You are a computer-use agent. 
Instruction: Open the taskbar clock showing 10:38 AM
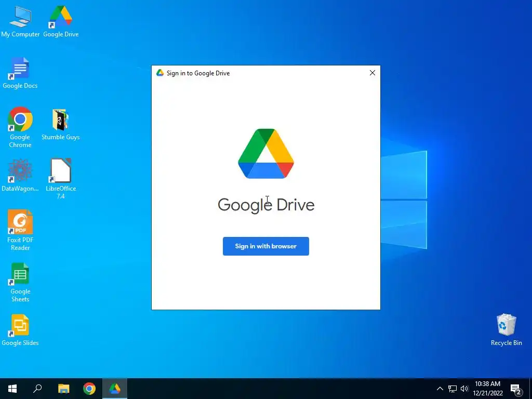[x=487, y=389]
